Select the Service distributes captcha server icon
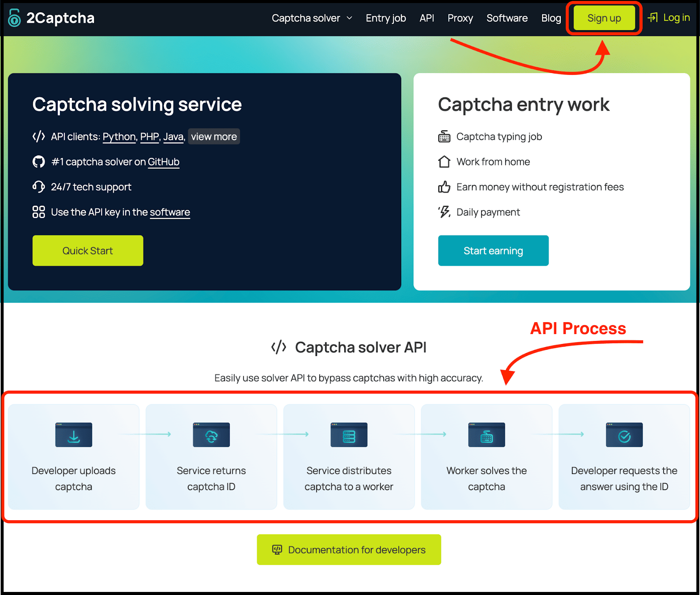 tap(349, 435)
